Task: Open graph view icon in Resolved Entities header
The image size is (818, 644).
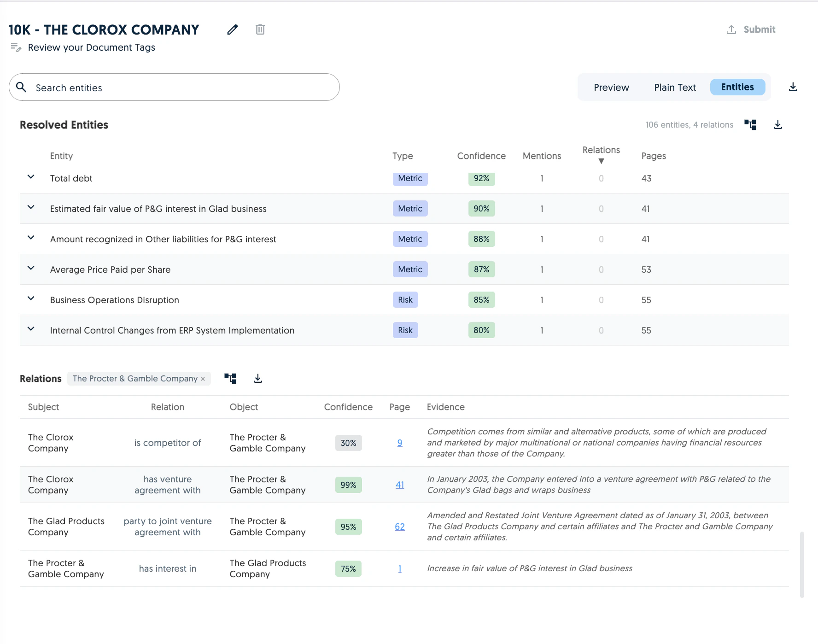Action: tap(750, 125)
